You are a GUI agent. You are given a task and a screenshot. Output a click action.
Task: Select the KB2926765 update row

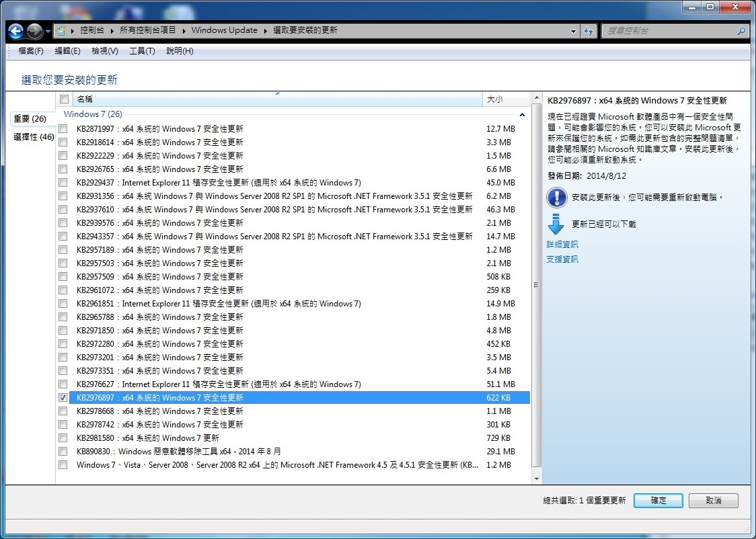(299, 169)
